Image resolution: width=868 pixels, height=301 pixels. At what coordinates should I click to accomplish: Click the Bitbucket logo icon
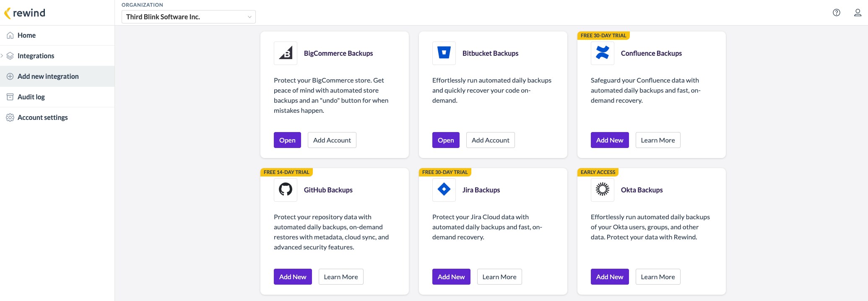coord(444,53)
